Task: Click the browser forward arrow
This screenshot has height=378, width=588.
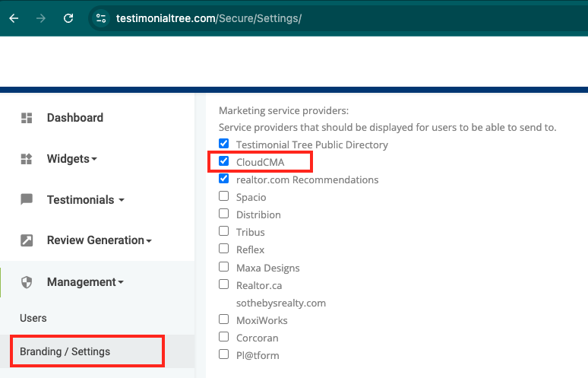Action: click(41, 18)
